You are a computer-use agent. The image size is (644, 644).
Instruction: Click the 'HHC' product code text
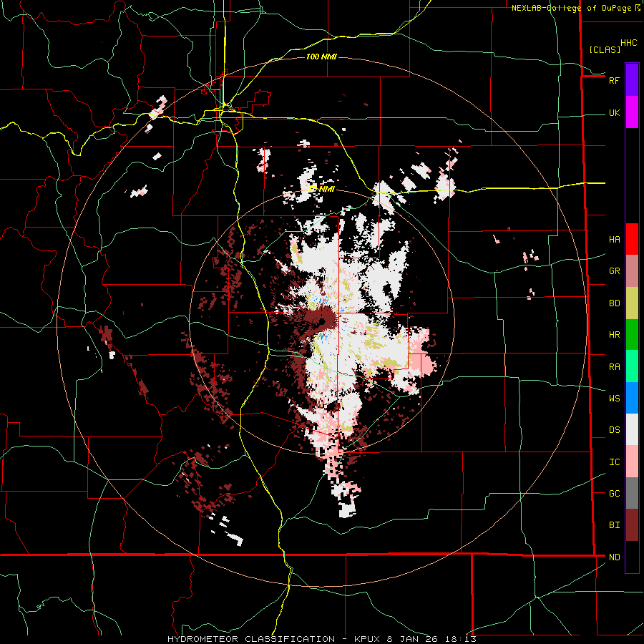tap(628, 43)
